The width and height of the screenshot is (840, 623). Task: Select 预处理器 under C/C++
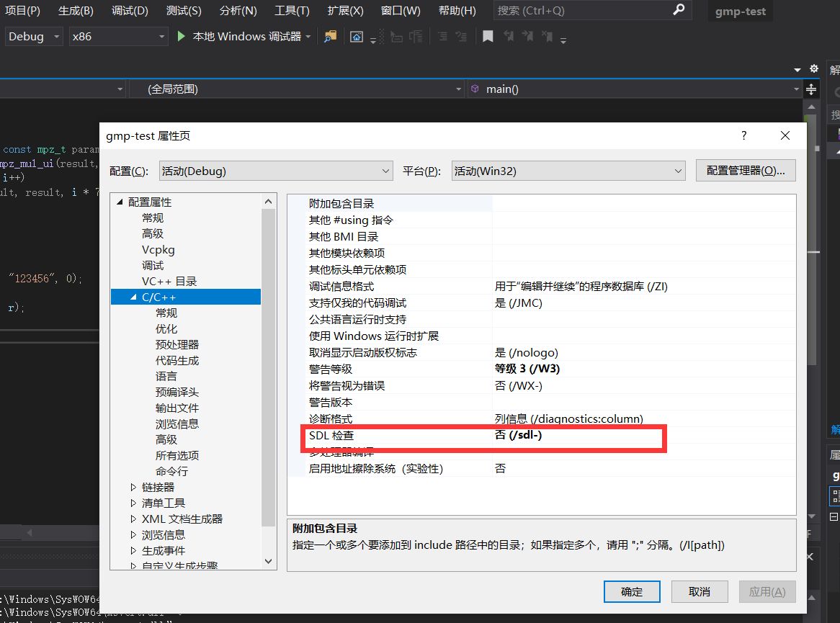[177, 344]
